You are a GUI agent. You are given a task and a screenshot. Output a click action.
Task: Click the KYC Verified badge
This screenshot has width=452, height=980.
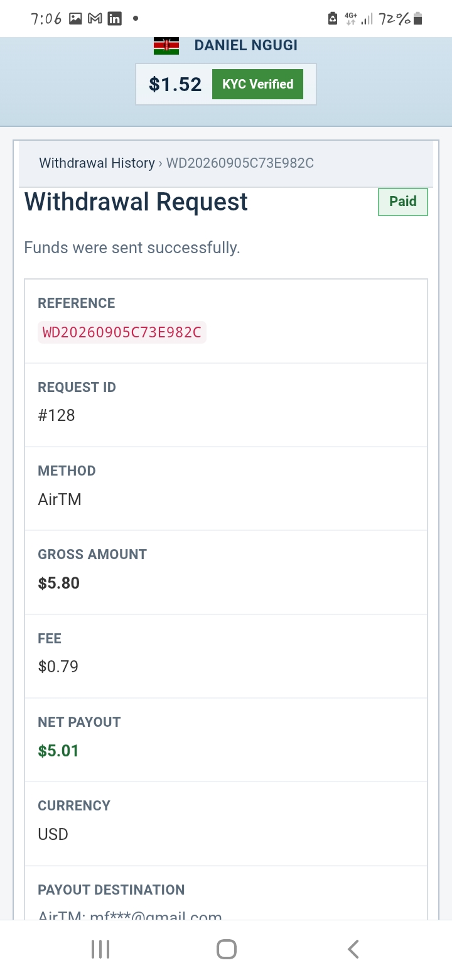click(x=257, y=84)
